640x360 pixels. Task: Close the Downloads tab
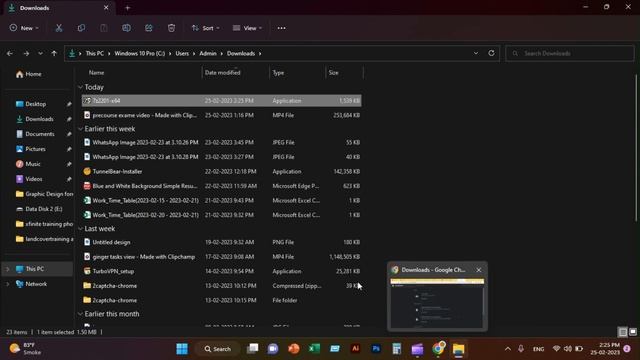point(106,8)
